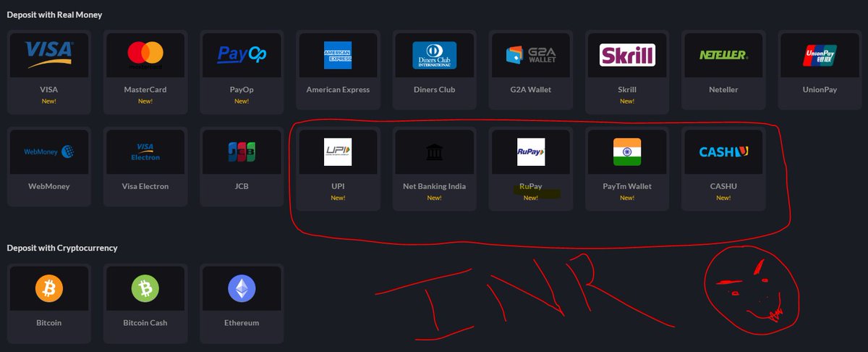Click the "G2A Wallet" label
The image size is (868, 352).
[530, 90]
